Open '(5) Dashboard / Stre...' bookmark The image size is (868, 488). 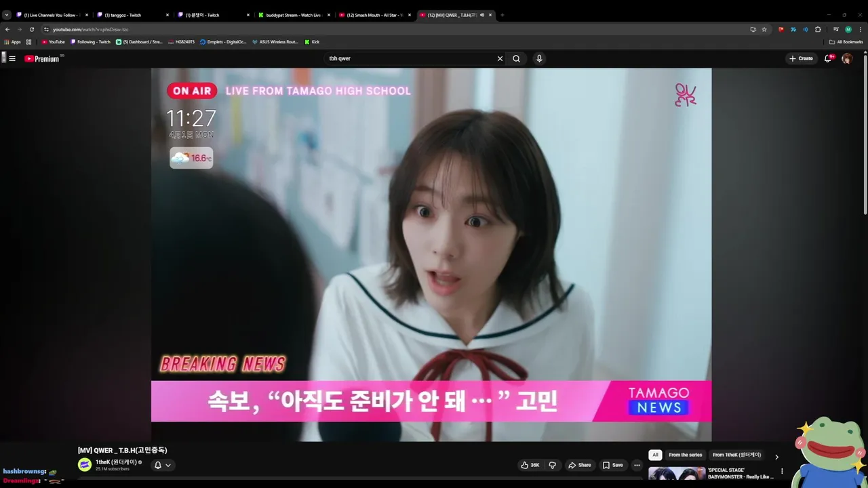click(x=139, y=42)
